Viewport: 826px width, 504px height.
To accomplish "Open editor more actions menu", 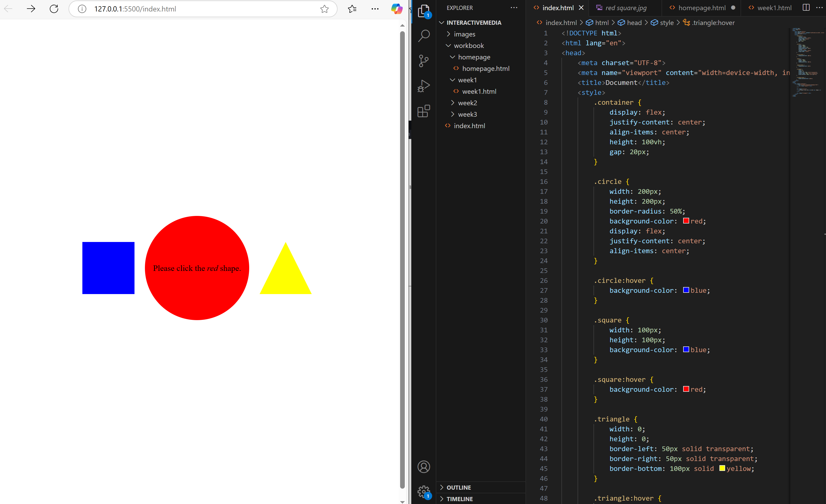I will (819, 8).
